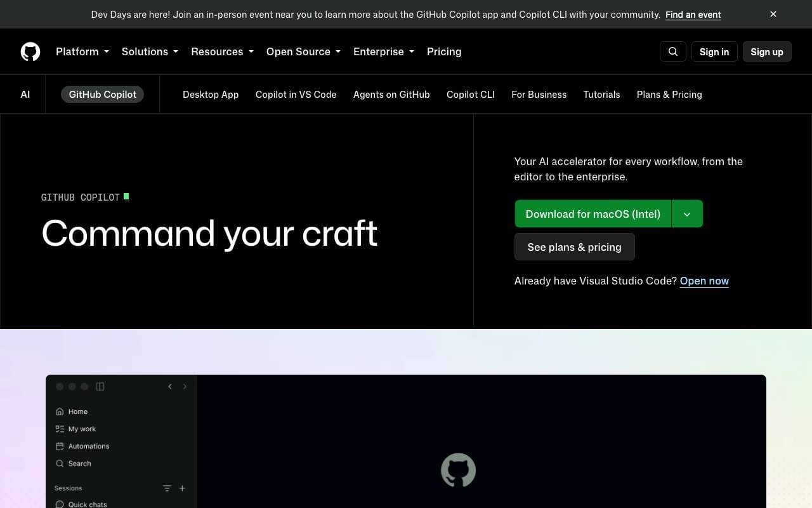Open the Copilot CLI tab
Image resolution: width=812 pixels, height=508 pixels.
[471, 95]
